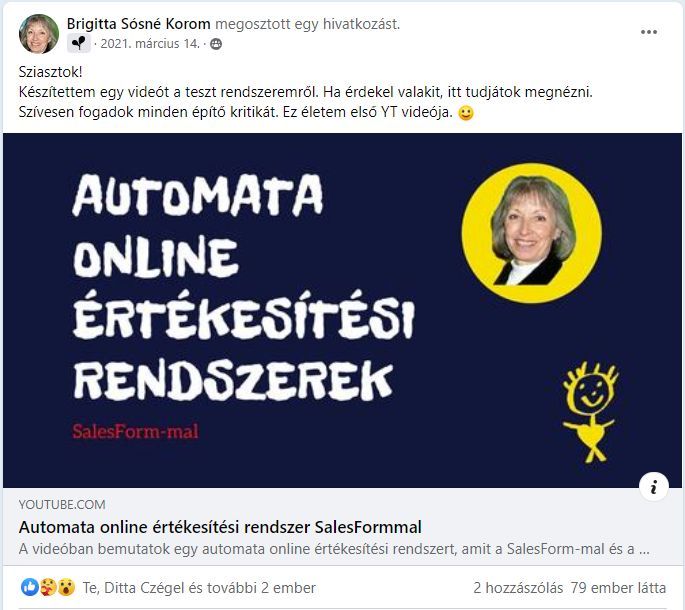Open Brigitta Sósné Korom's profile picture

(39, 34)
